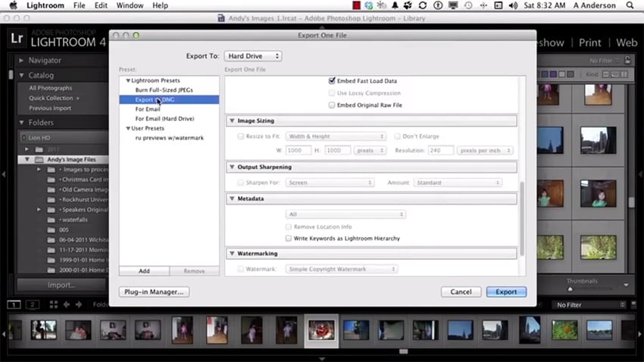The image size is (644, 362).
Task: Click the filter lock icon in Library
Action: (x=627, y=61)
